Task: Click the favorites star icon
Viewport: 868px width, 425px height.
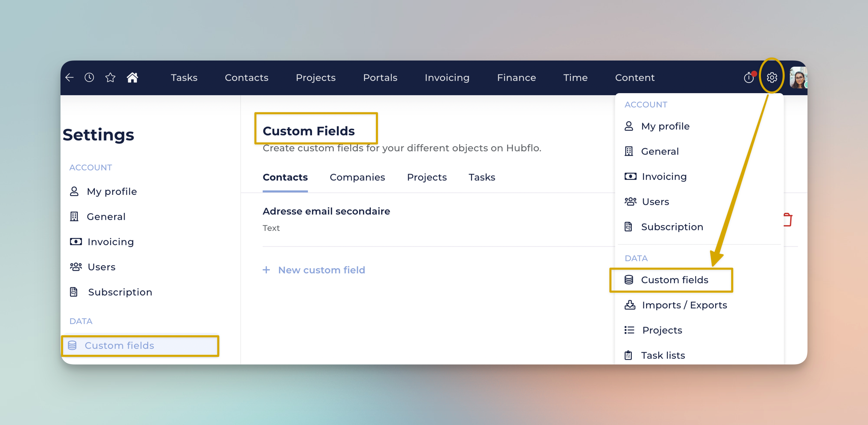Action: (x=110, y=78)
